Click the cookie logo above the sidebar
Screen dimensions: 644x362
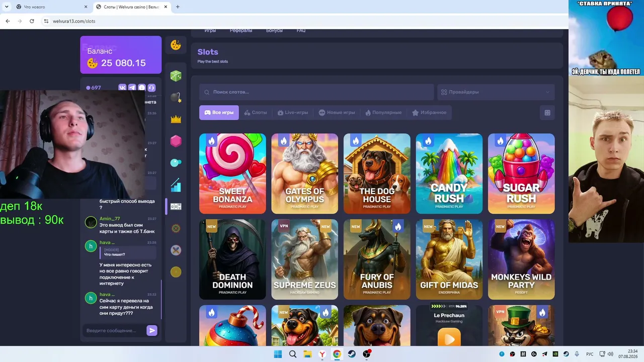[x=176, y=45]
